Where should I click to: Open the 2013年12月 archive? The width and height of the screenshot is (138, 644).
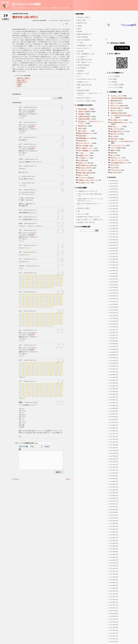pyautogui.click(x=114, y=569)
